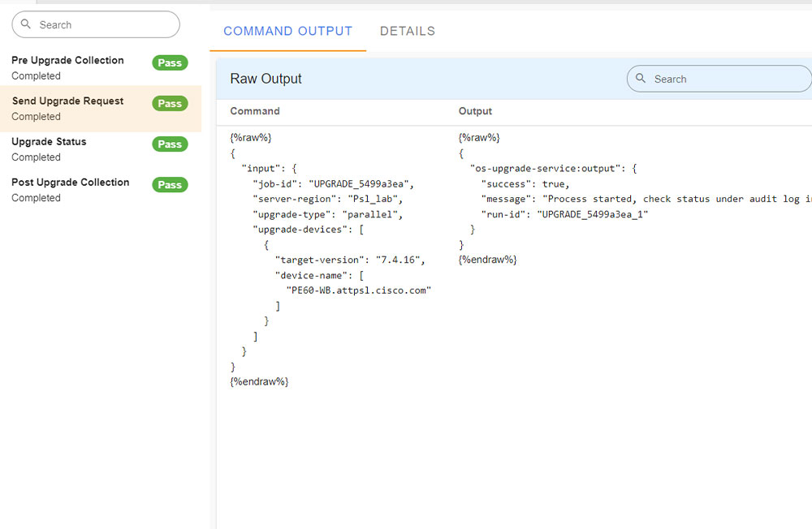
Task: Click the "upgrade-devices": [ line
Action: click(x=308, y=230)
